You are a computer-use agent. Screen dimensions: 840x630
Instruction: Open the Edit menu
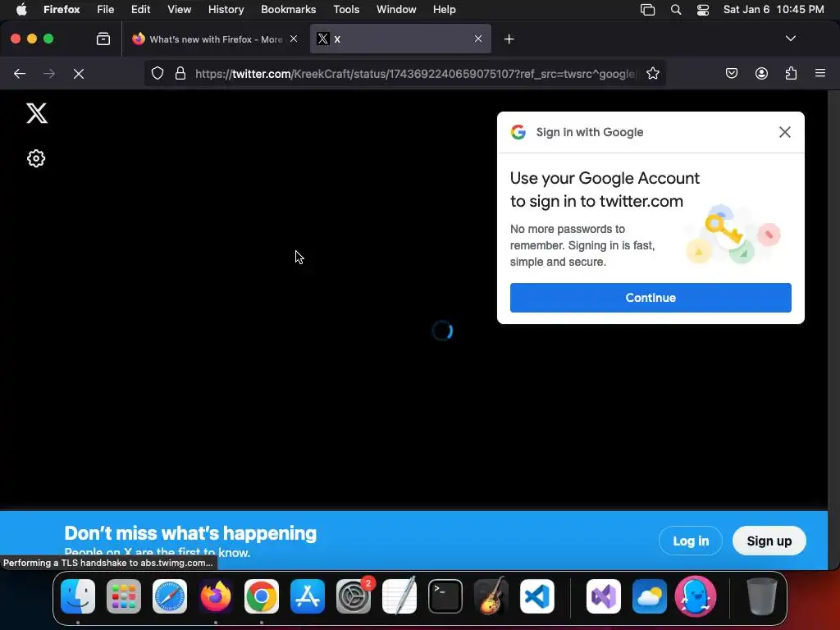(140, 10)
